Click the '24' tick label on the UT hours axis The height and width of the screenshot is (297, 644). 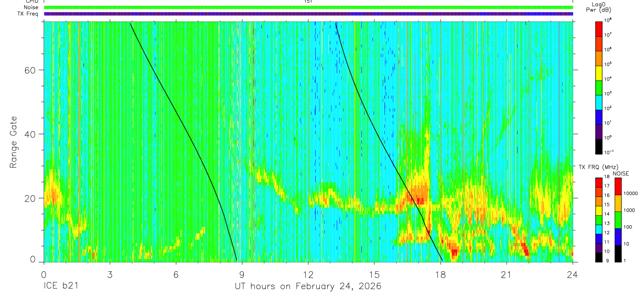(572, 275)
